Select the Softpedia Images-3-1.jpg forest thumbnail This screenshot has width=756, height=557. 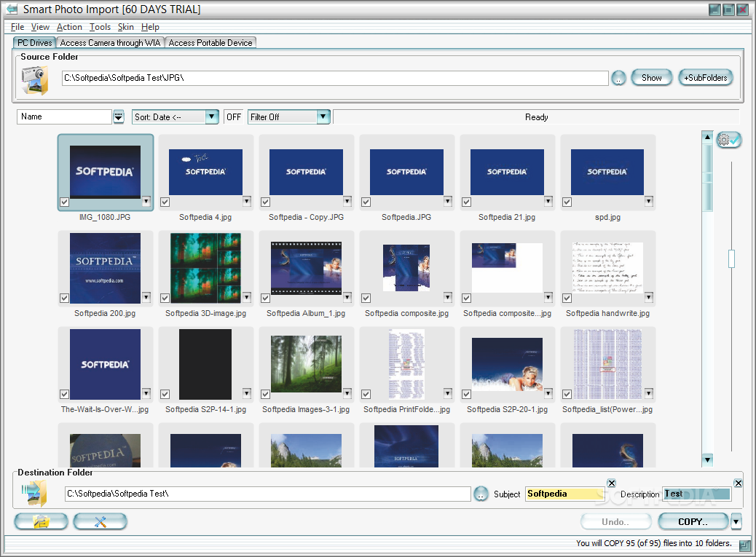pos(306,364)
